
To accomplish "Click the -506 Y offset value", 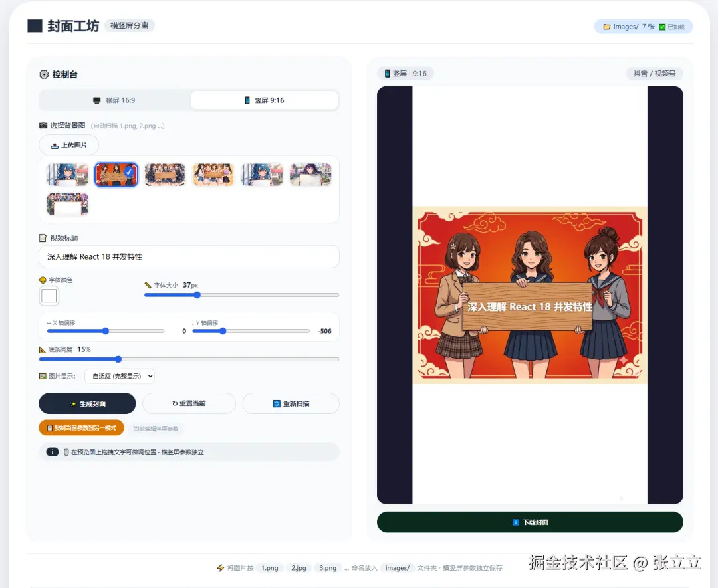I will 324,331.
